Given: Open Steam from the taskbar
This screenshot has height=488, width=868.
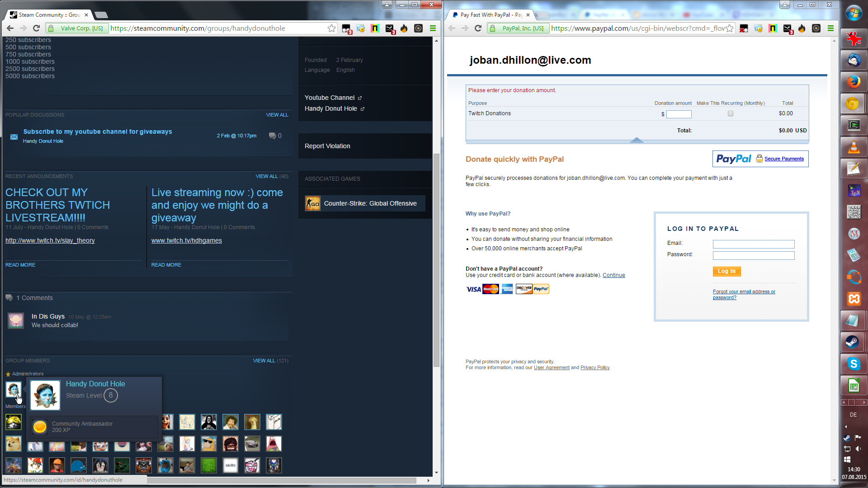Looking at the screenshot, I should (x=853, y=342).
